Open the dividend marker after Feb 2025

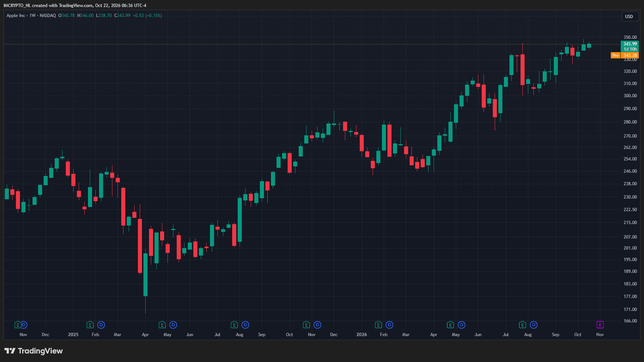pyautogui.click(x=101, y=325)
